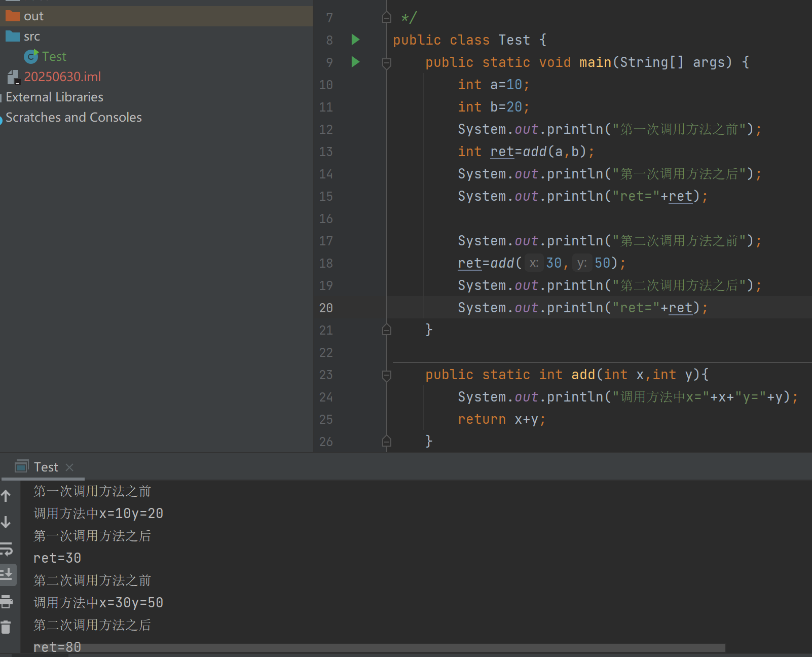Click console line '第一次调用方法之后'
Image resolution: width=812 pixels, height=657 pixels.
click(92, 536)
